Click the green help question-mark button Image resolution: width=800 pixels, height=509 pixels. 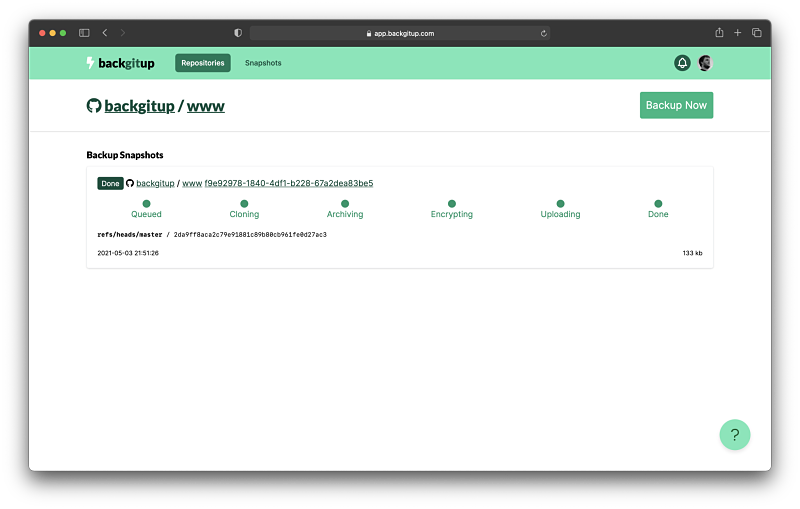tap(734, 435)
